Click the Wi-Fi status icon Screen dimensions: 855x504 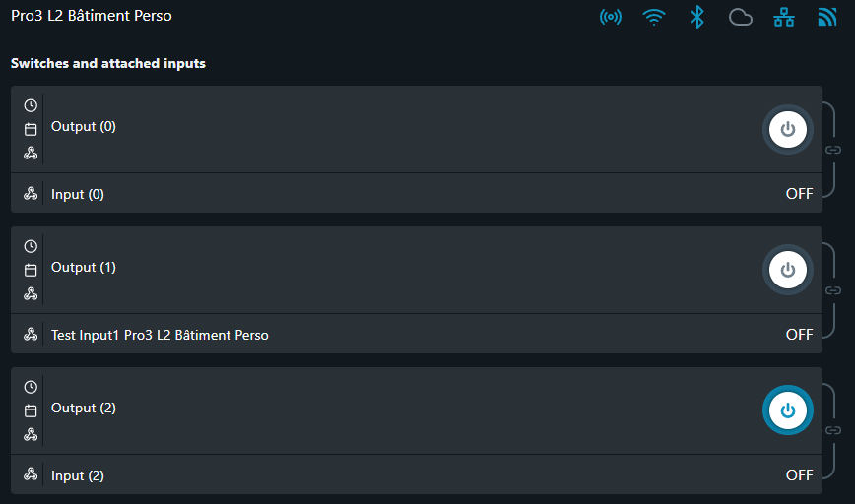pyautogui.click(x=653, y=17)
